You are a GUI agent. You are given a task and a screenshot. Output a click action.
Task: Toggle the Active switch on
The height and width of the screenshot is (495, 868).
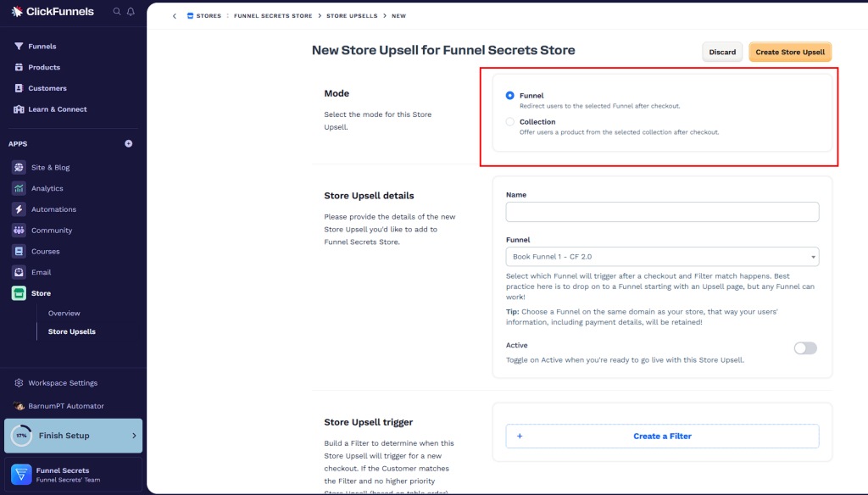point(805,348)
